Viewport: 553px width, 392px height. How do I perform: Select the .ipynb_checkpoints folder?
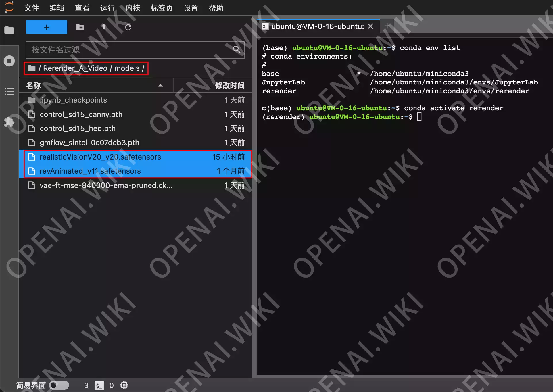click(x=135, y=100)
